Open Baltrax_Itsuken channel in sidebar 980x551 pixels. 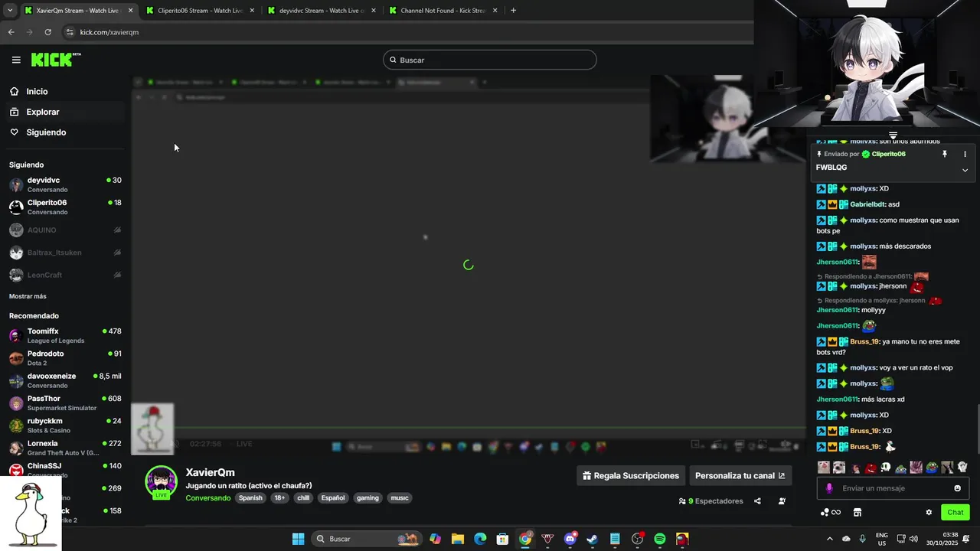(64, 253)
